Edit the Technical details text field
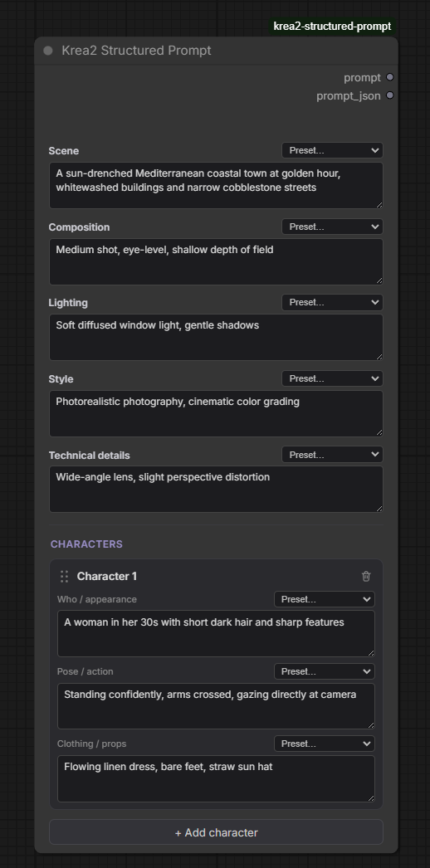 pyautogui.click(x=216, y=490)
